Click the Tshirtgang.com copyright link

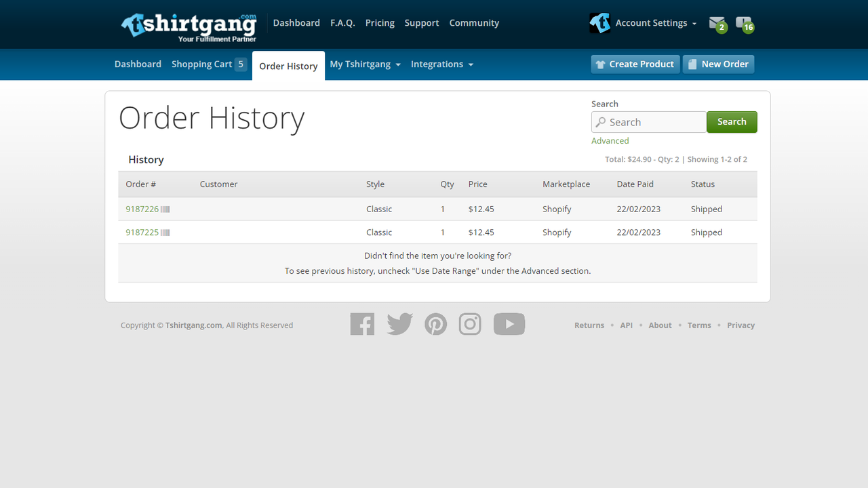[x=194, y=325]
